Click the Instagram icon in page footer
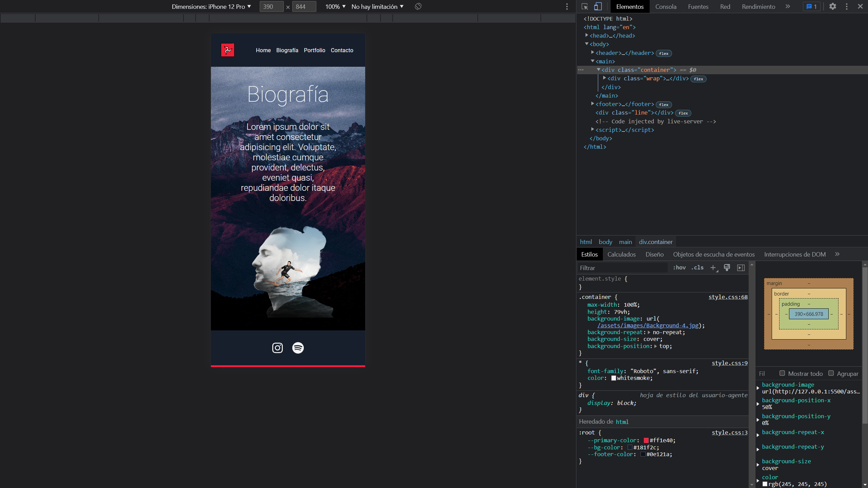Screen dimensions: 868x488 point(277,348)
